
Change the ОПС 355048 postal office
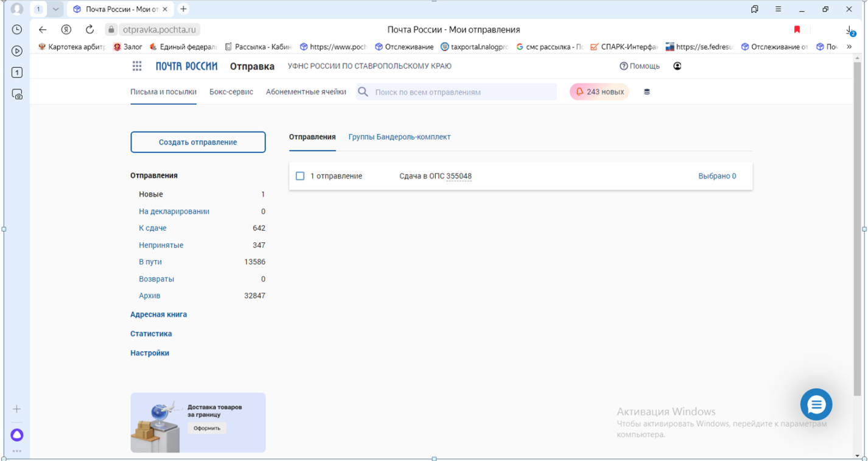(x=458, y=176)
